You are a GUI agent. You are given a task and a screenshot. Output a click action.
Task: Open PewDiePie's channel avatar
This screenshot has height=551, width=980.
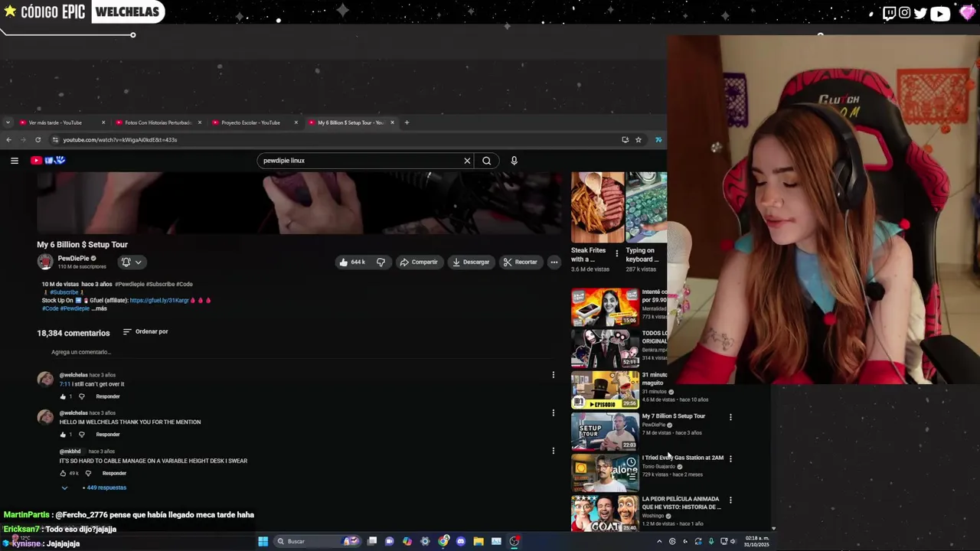point(45,262)
